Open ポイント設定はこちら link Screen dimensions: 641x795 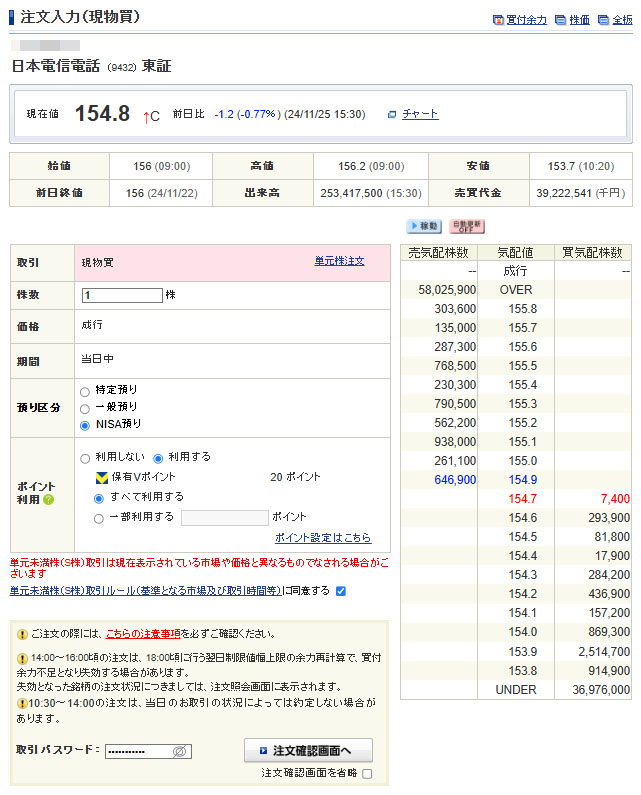pyautogui.click(x=322, y=537)
